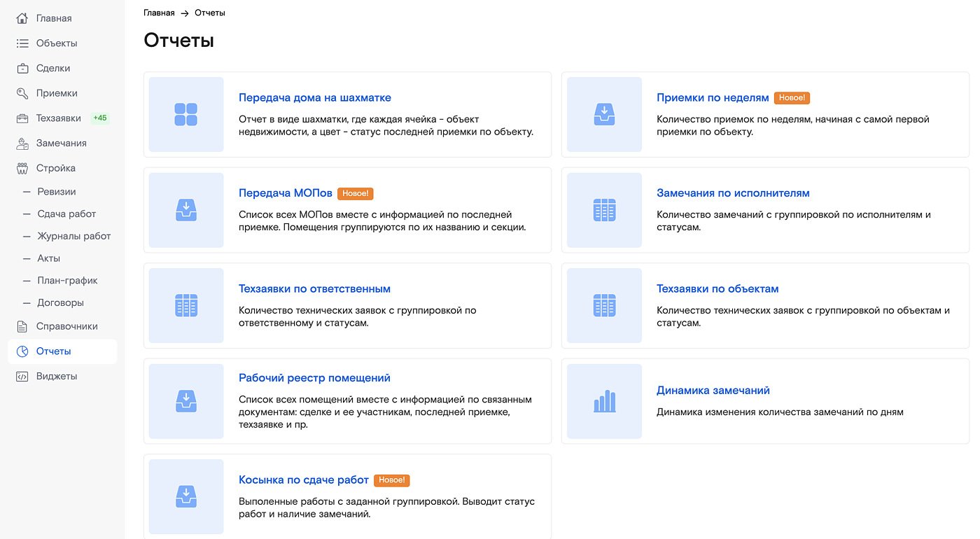Click the briefcase icon beside Сделки
980x539 pixels.
click(22, 69)
